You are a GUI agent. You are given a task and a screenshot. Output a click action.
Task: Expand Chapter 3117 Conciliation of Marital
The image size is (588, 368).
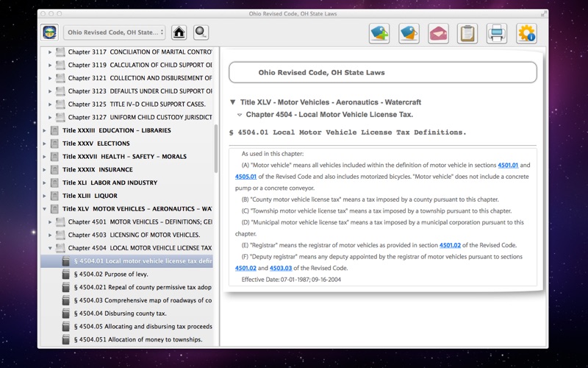pos(50,52)
